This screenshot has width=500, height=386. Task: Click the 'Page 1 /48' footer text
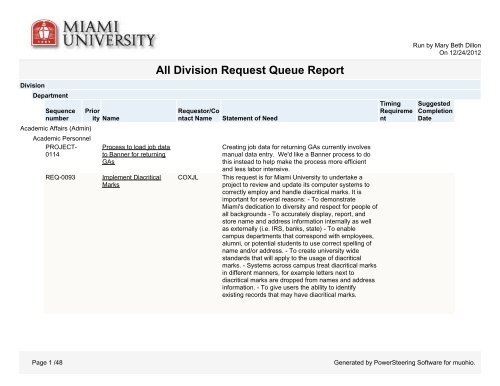pos(47,362)
